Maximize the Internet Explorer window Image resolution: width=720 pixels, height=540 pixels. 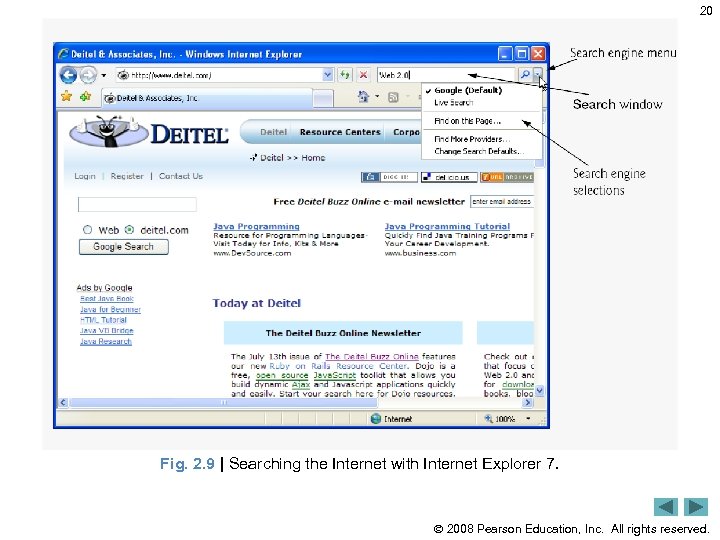click(x=522, y=54)
